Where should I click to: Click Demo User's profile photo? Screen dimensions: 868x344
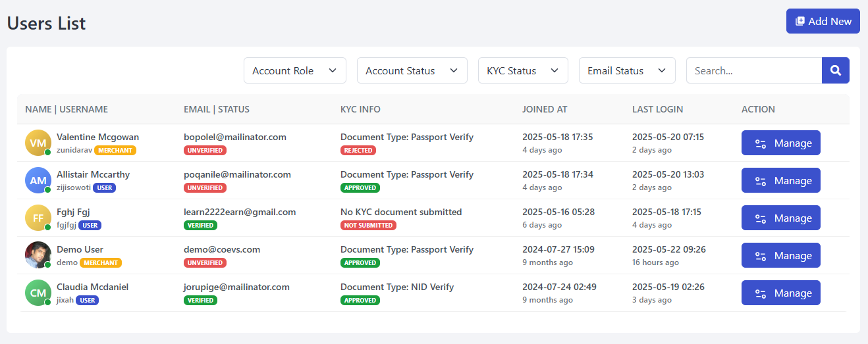tap(38, 255)
